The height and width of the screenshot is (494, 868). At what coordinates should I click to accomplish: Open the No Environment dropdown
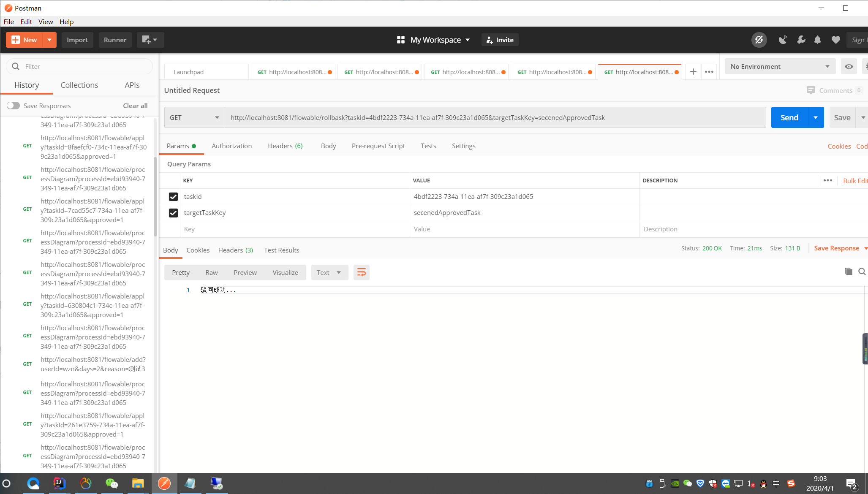click(x=779, y=66)
